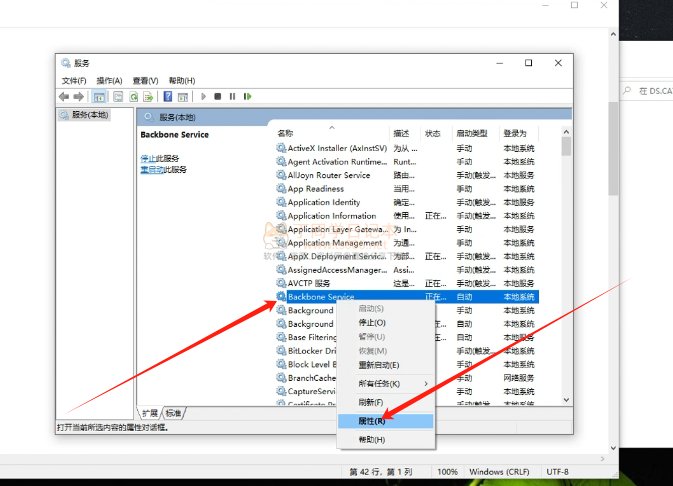Click the gear icon beside ActiveX Installer
Image resolution: width=673 pixels, height=486 pixels.
pos(281,148)
